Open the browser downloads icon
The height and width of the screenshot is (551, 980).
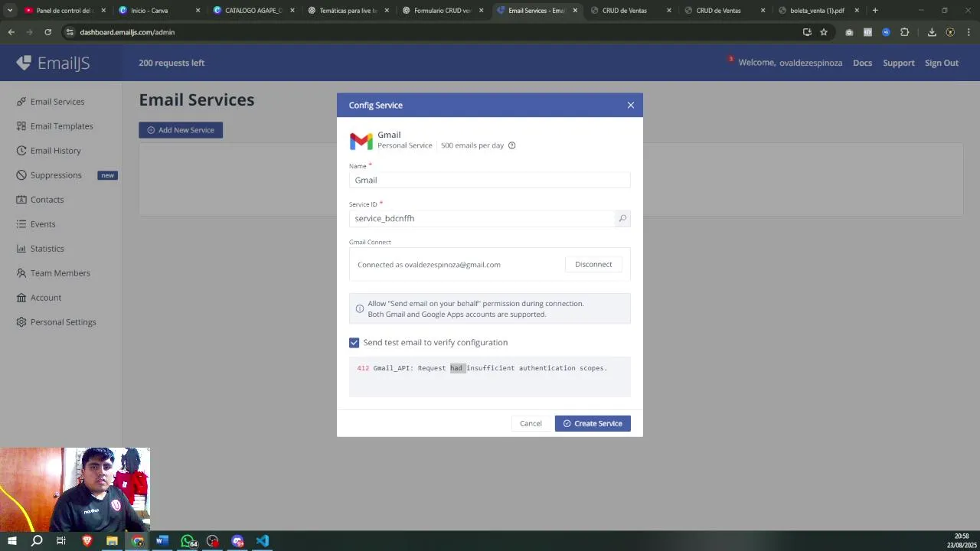pyautogui.click(x=932, y=32)
